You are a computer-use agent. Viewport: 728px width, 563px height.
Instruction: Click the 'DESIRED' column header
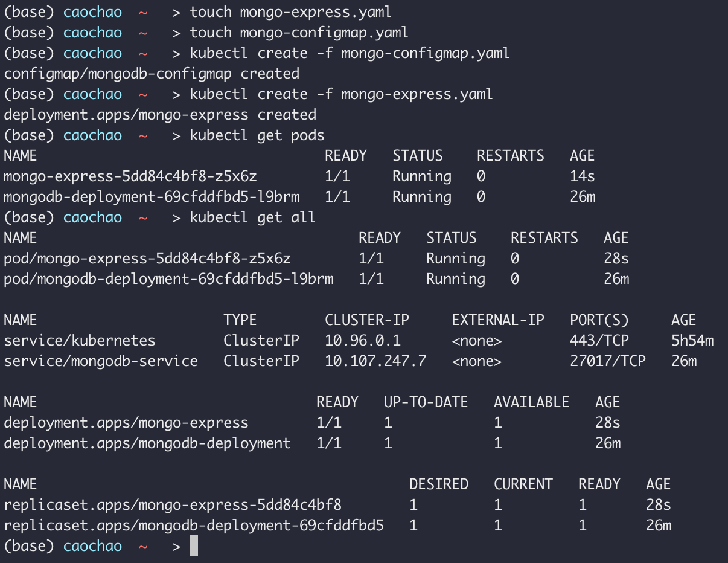[439, 484]
